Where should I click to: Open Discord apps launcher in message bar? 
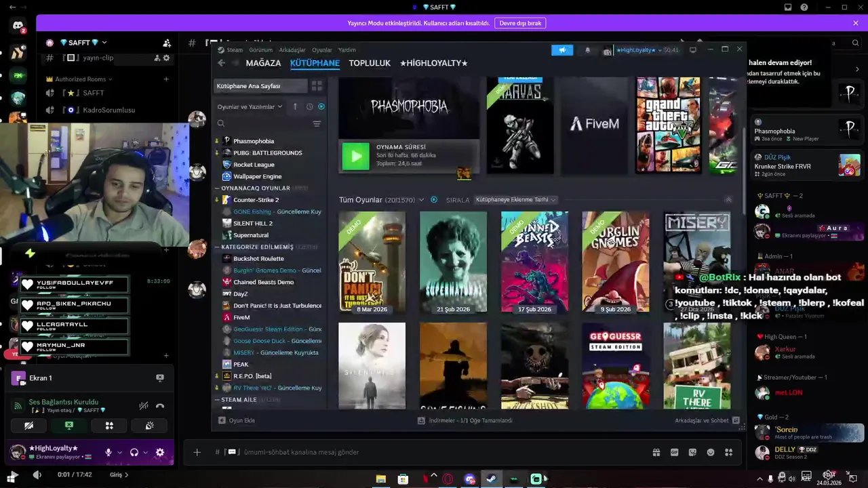(729, 452)
